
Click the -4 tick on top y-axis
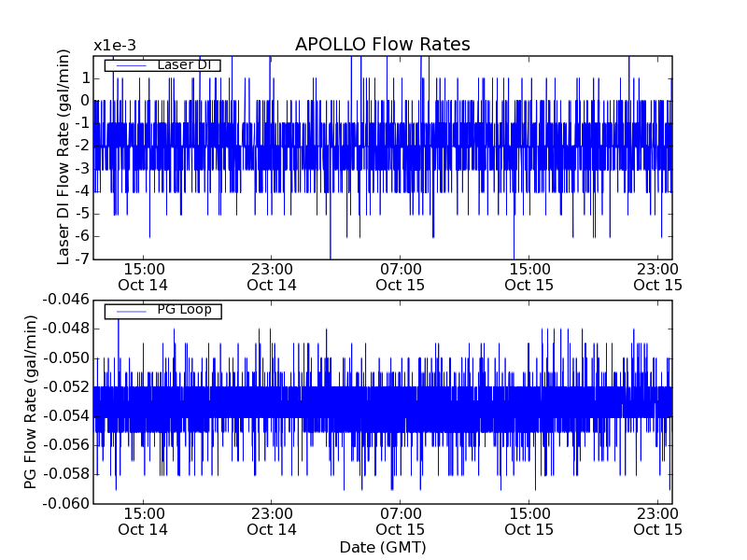click(81, 191)
